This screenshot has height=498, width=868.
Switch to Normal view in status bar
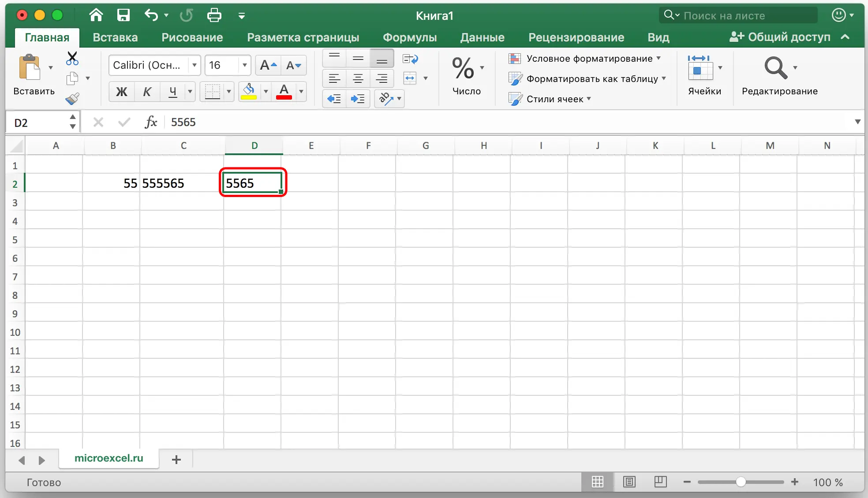(598, 482)
